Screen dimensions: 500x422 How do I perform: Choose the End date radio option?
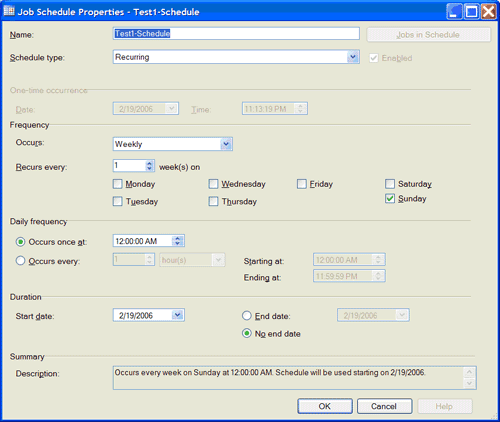point(247,316)
